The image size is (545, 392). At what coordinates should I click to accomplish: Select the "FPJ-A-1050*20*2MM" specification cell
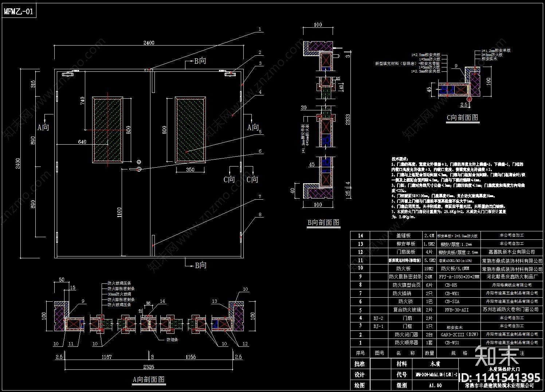tap(459, 277)
